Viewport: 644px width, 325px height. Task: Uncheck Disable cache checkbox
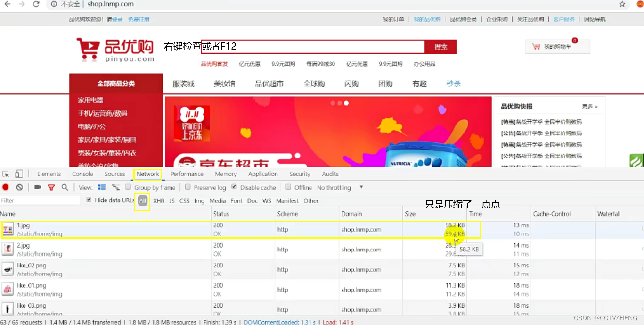pyautogui.click(x=235, y=187)
